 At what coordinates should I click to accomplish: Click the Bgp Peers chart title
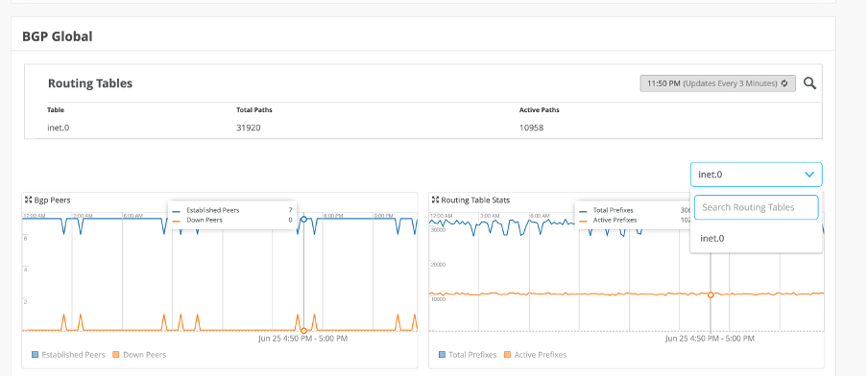tap(52, 200)
